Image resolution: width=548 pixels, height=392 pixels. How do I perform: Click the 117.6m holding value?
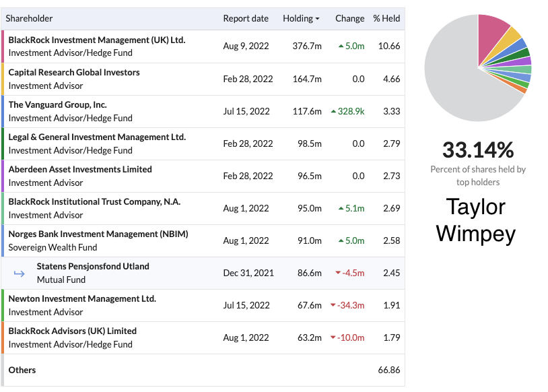tap(307, 111)
